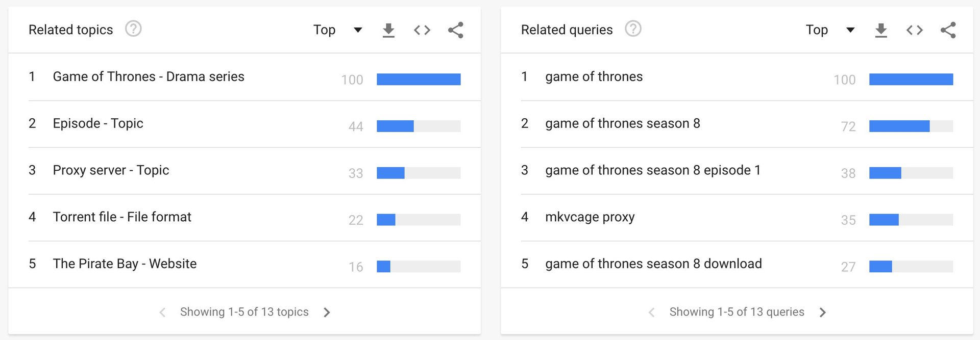980x340 pixels.
Task: Click embed code icon in Related topics
Action: coord(422,30)
